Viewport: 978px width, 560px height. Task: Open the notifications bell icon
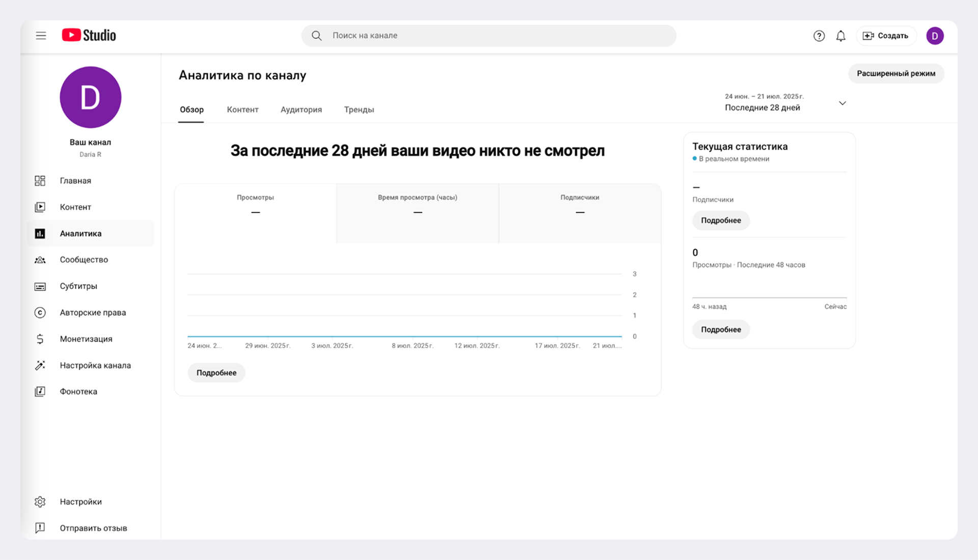[x=840, y=36]
